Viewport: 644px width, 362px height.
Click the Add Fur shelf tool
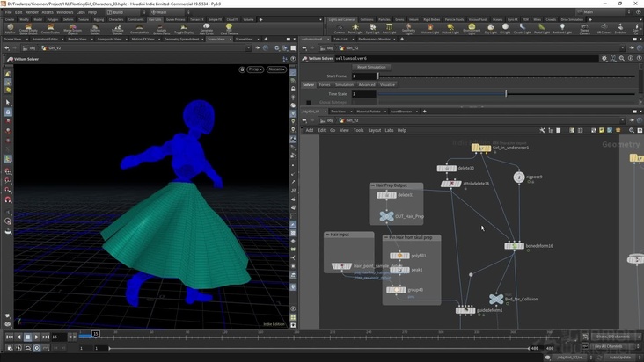(x=10, y=28)
